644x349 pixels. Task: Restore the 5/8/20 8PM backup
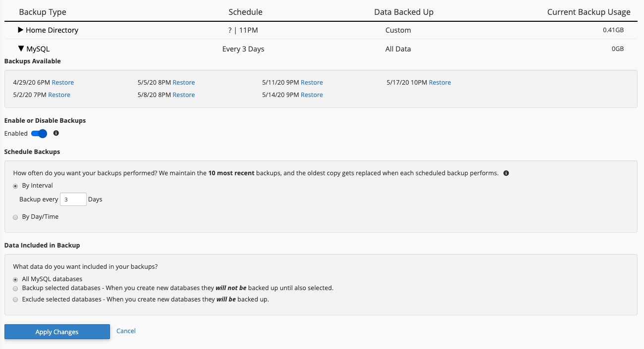click(184, 95)
